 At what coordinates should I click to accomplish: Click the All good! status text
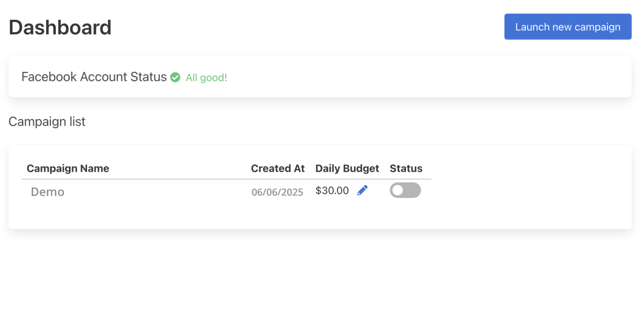207,78
